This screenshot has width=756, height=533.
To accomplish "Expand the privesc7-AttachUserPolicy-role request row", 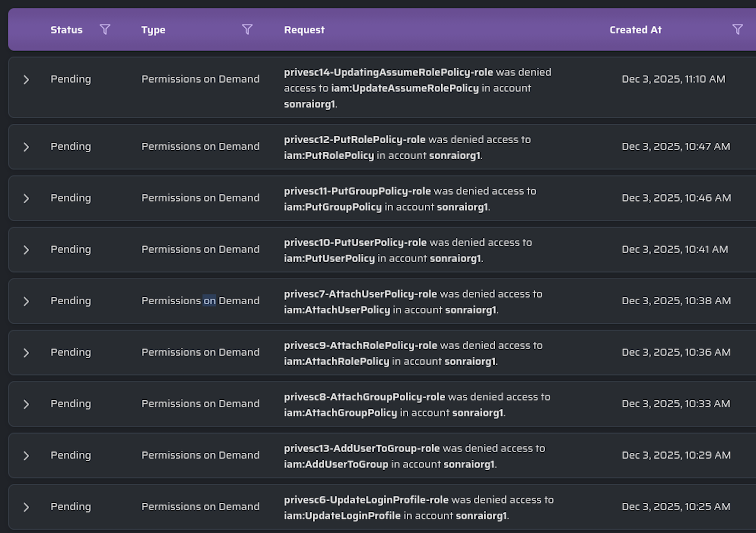I will click(26, 301).
